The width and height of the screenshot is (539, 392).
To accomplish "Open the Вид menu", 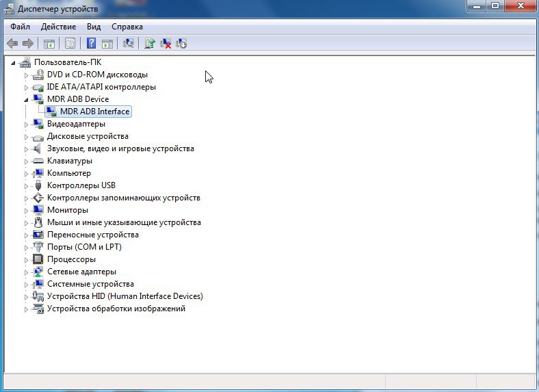I will click(x=94, y=27).
